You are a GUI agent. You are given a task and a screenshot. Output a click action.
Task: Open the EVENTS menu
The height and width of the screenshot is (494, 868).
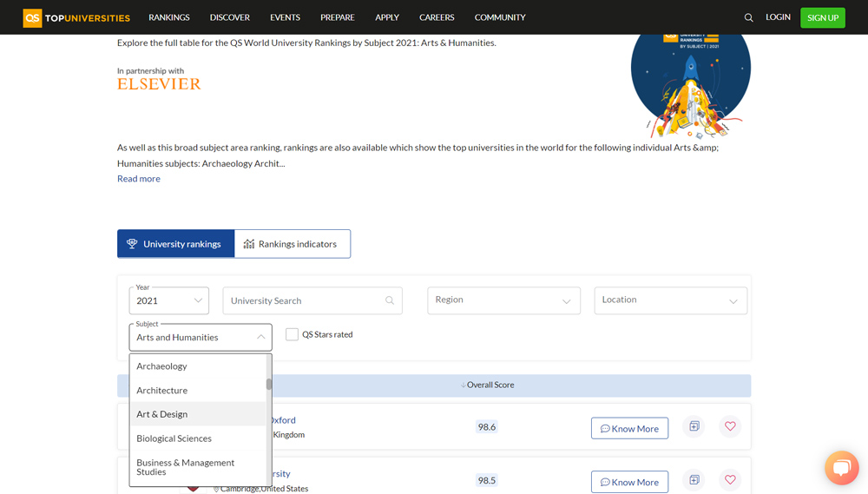pos(285,17)
